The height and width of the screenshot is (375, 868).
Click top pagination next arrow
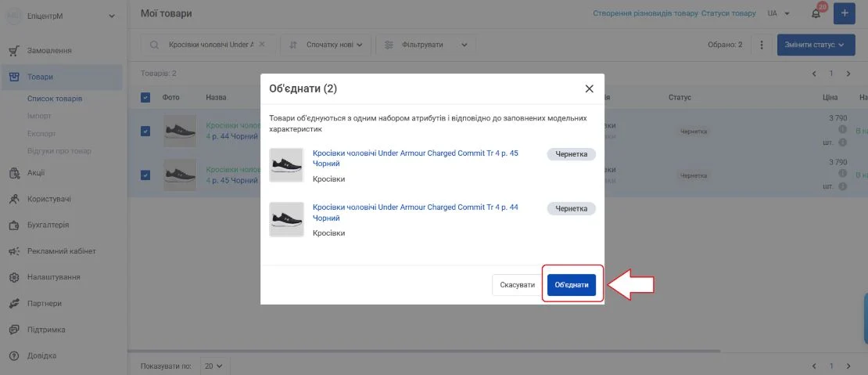coord(848,73)
